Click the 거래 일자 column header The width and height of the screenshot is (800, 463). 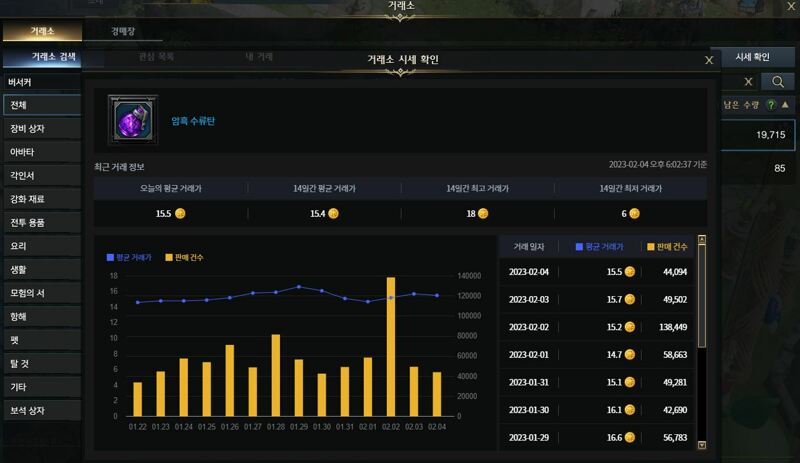529,247
